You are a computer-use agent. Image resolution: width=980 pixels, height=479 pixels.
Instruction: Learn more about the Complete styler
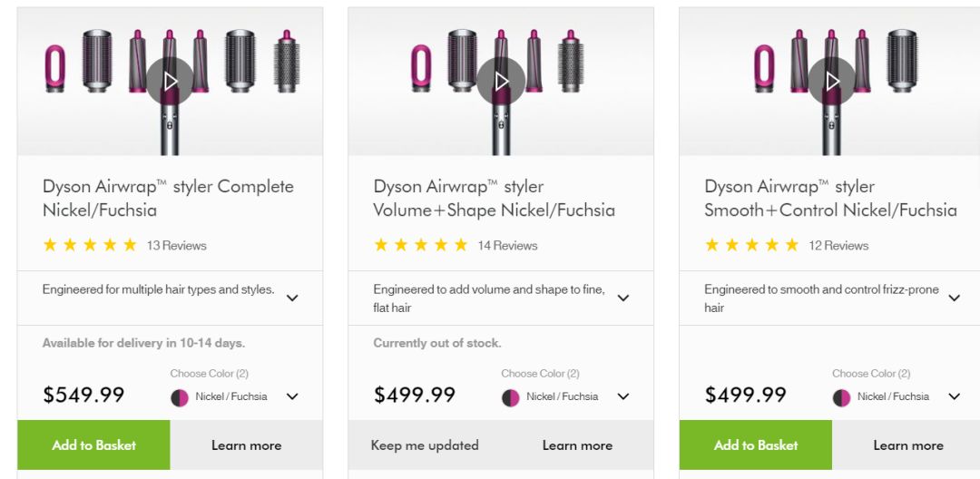point(246,445)
